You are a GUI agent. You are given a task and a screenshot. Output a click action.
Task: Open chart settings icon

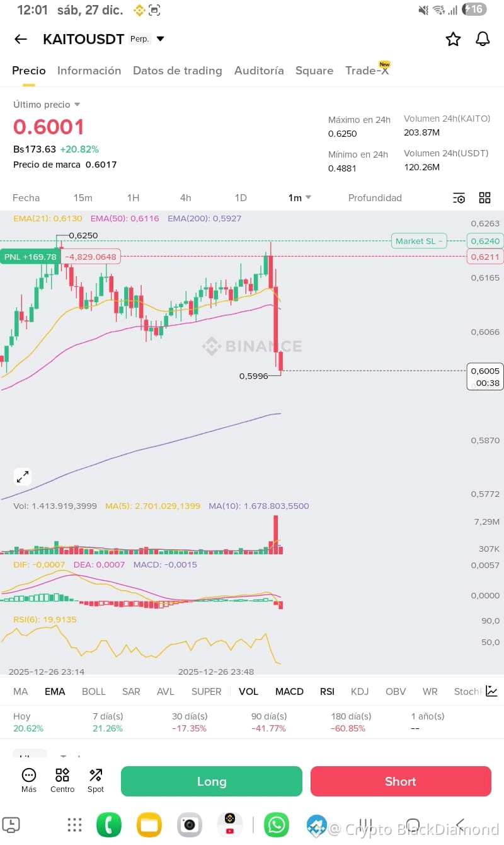459,198
